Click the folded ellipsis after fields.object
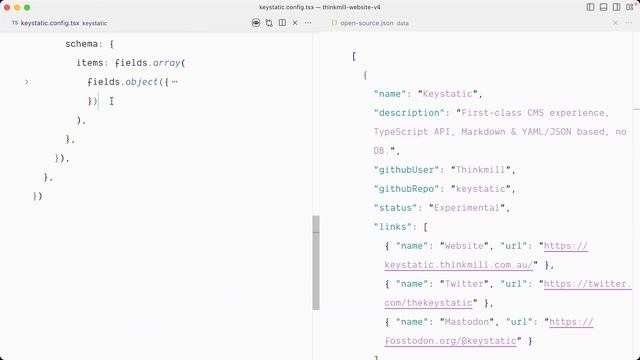 coord(175,82)
